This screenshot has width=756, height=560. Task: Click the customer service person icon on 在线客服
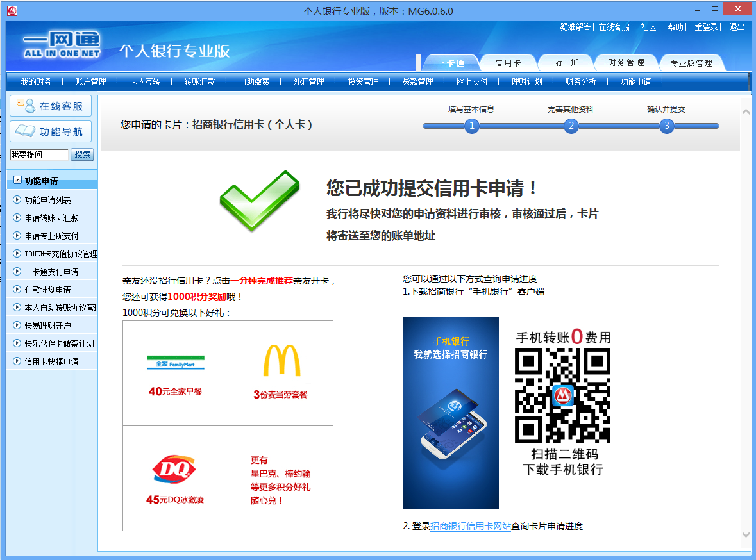pos(26,106)
